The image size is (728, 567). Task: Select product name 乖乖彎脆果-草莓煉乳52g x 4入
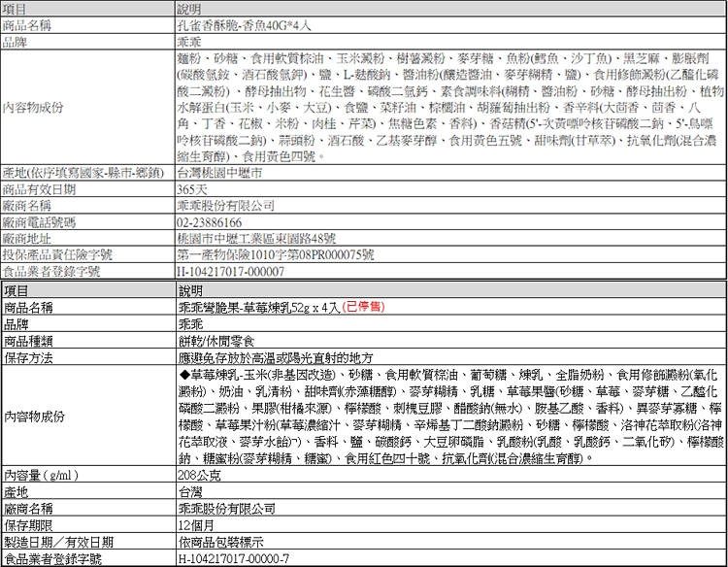(x=259, y=308)
